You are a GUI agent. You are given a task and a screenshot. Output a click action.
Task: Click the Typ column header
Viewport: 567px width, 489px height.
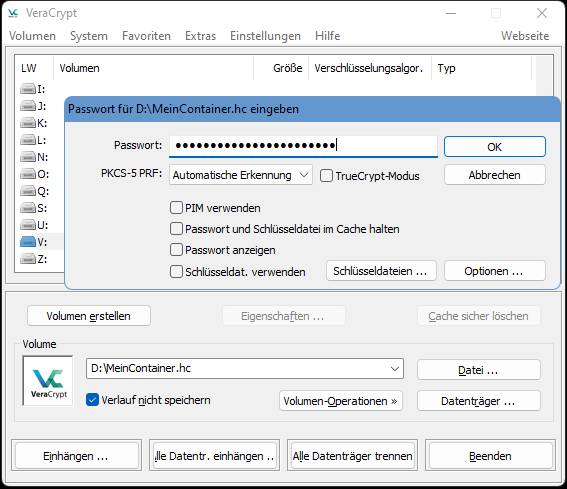481,68
